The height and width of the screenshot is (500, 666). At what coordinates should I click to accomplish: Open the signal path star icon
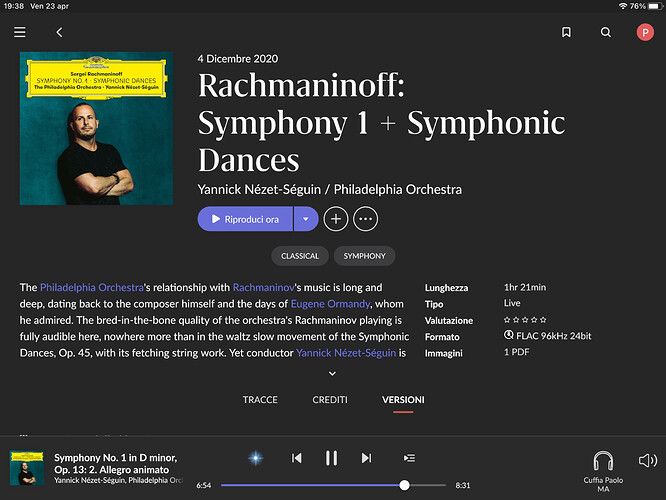coord(255,458)
